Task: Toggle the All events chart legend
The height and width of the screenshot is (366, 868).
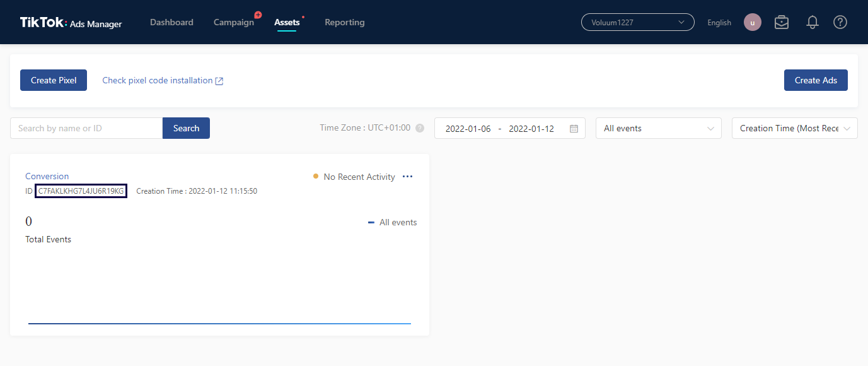Action: pyautogui.click(x=392, y=222)
